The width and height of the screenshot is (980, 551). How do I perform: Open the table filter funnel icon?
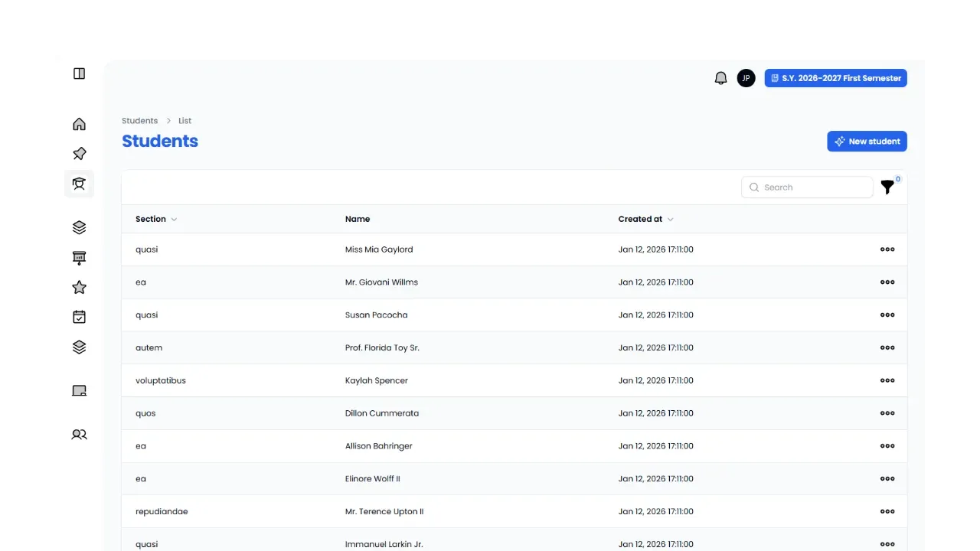pos(887,187)
